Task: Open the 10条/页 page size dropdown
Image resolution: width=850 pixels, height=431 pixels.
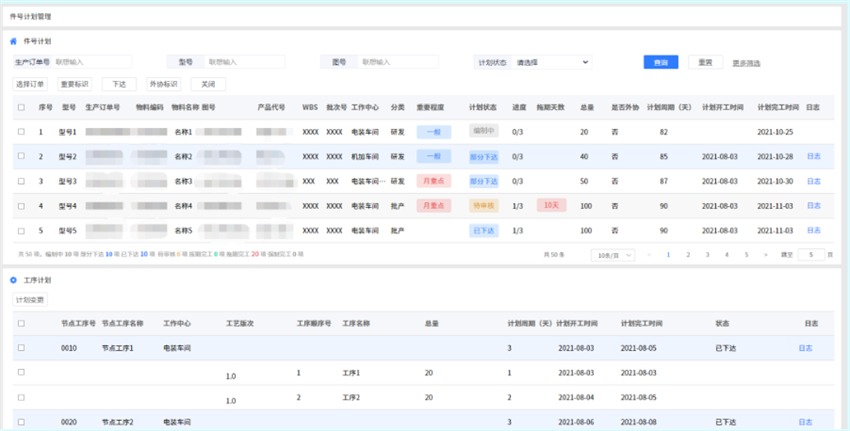Action: (612, 255)
